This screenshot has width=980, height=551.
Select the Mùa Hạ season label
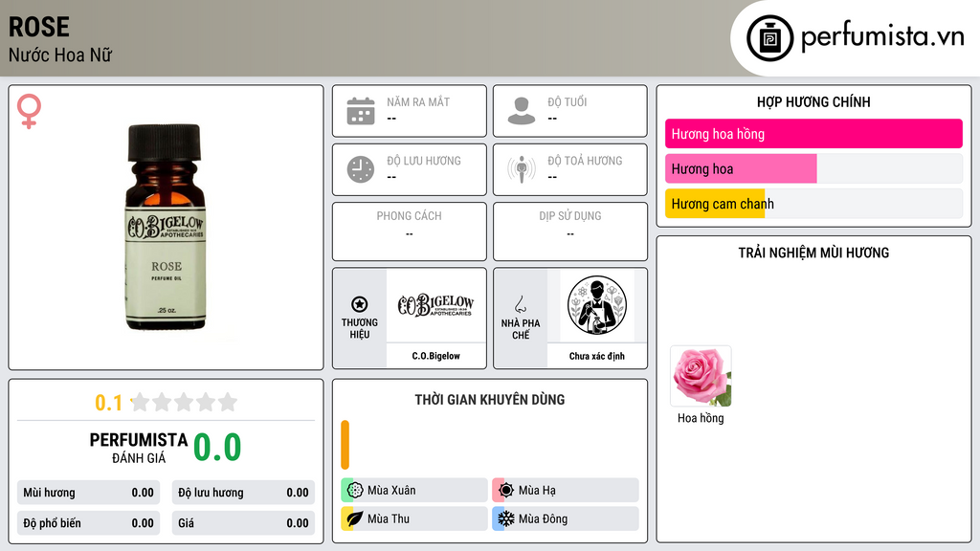tap(537, 491)
